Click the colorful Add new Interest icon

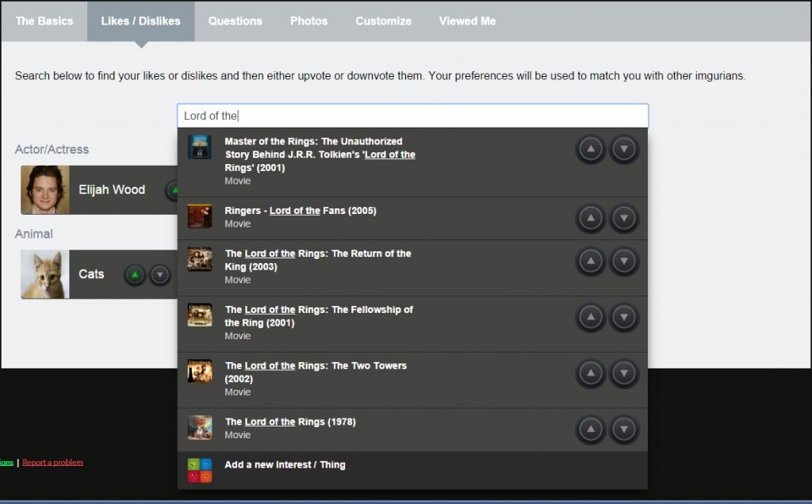tap(200, 470)
